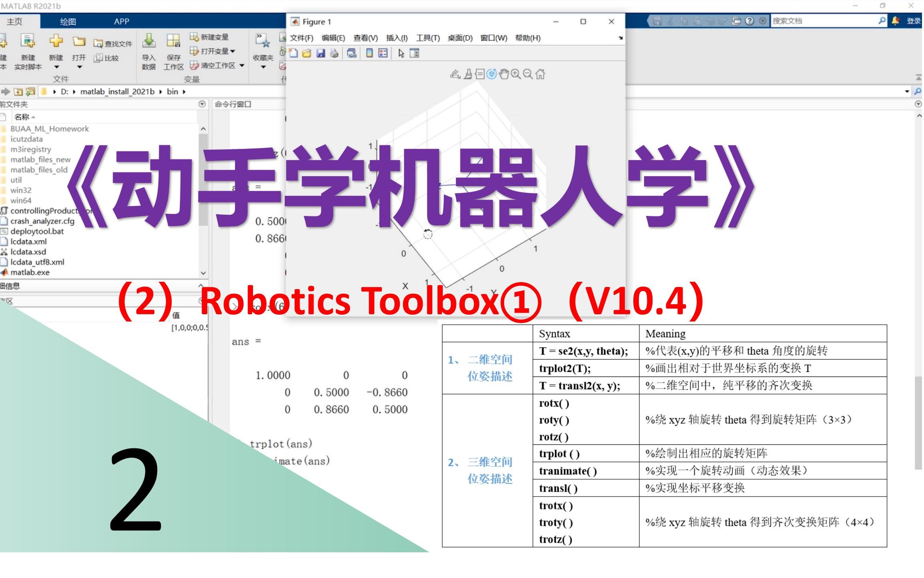Expand the quick access toolbar options arrow
924x578 pixels.
[763, 21]
